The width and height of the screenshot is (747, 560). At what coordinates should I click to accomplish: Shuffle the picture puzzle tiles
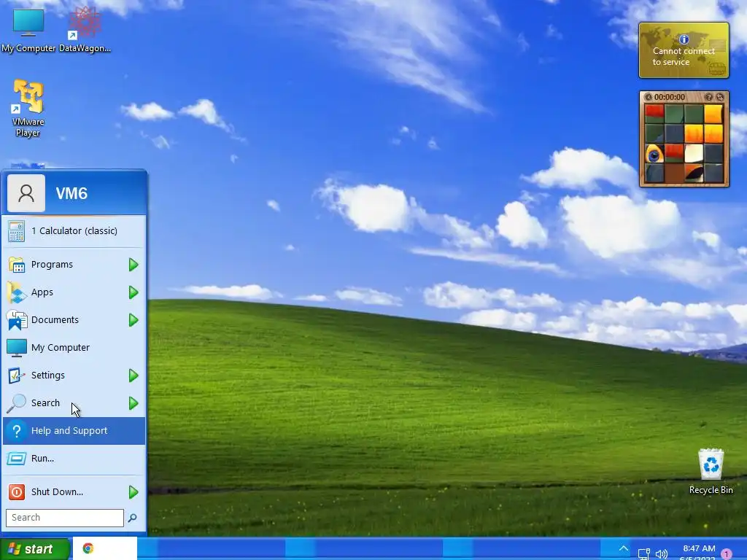(x=720, y=97)
